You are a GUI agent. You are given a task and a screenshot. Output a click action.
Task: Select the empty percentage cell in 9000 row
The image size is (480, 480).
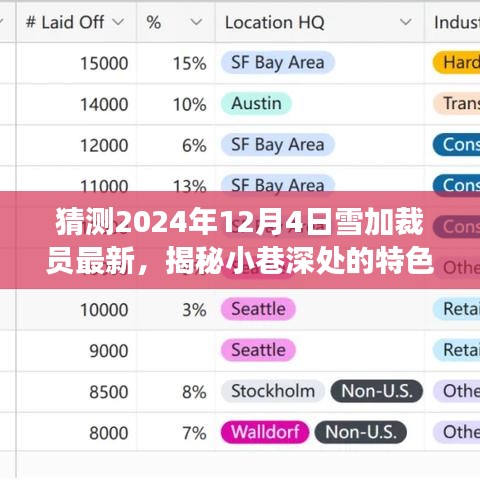click(x=176, y=351)
